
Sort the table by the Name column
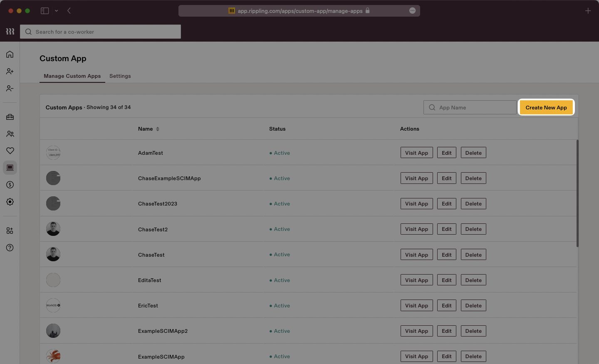tap(148, 129)
